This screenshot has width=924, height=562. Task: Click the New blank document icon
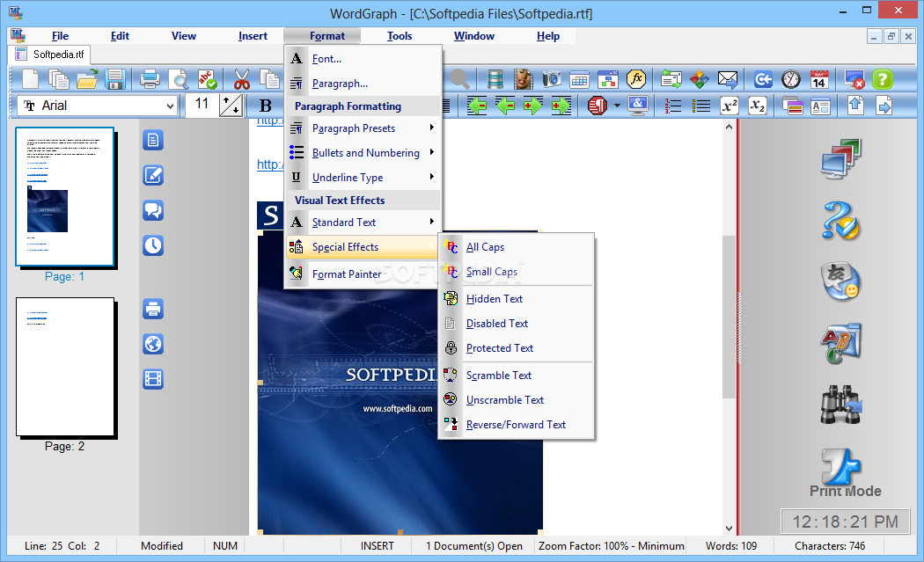(x=30, y=79)
